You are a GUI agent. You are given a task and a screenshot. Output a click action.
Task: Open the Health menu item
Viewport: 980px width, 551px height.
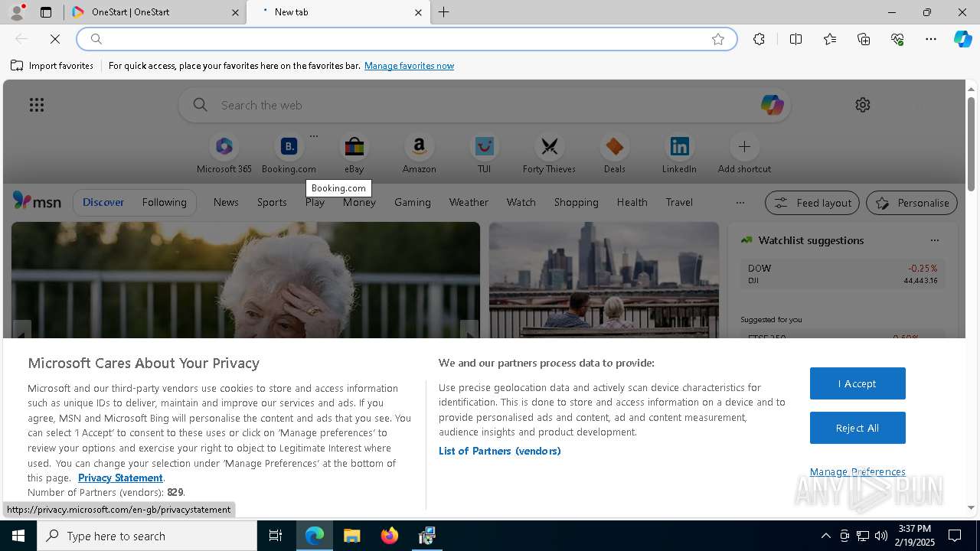click(x=632, y=202)
